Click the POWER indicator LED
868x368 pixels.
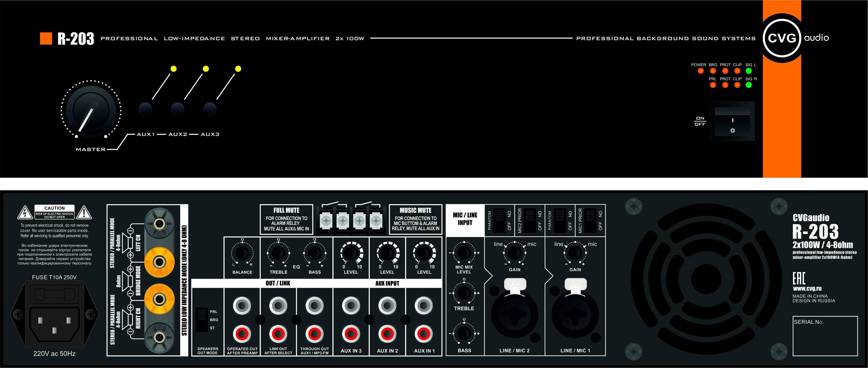coord(700,71)
